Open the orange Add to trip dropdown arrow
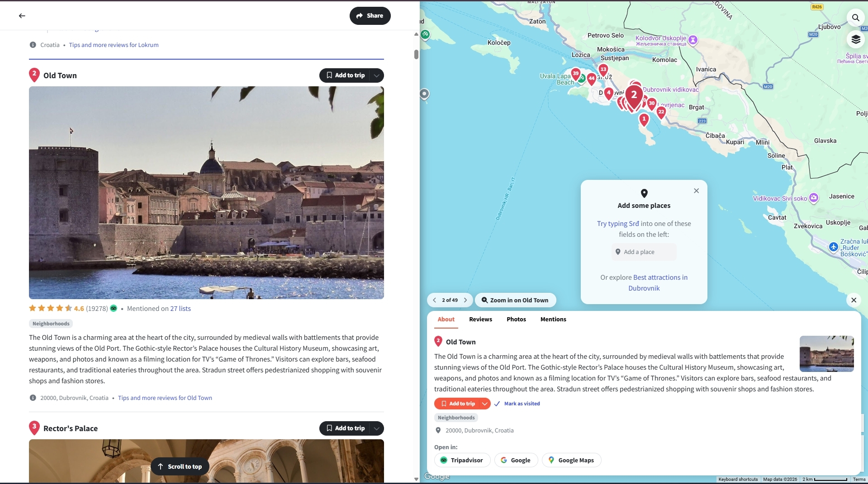Viewport: 868px width, 484px height. [484, 404]
